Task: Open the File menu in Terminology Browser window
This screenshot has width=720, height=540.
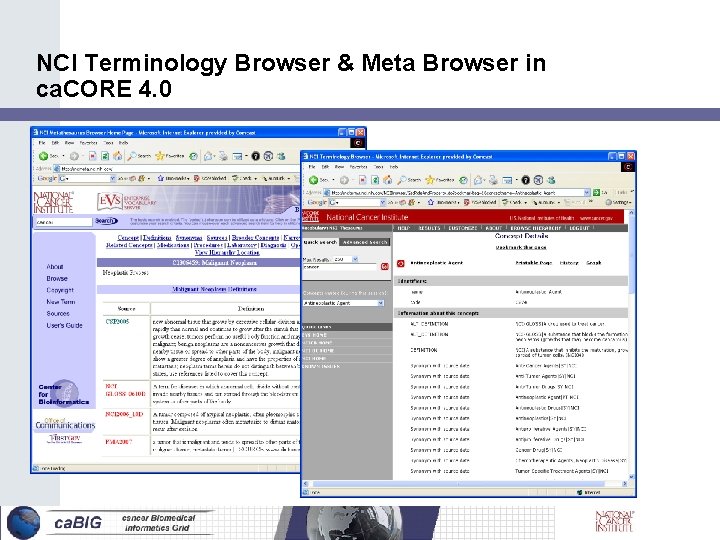Action: (x=312, y=167)
